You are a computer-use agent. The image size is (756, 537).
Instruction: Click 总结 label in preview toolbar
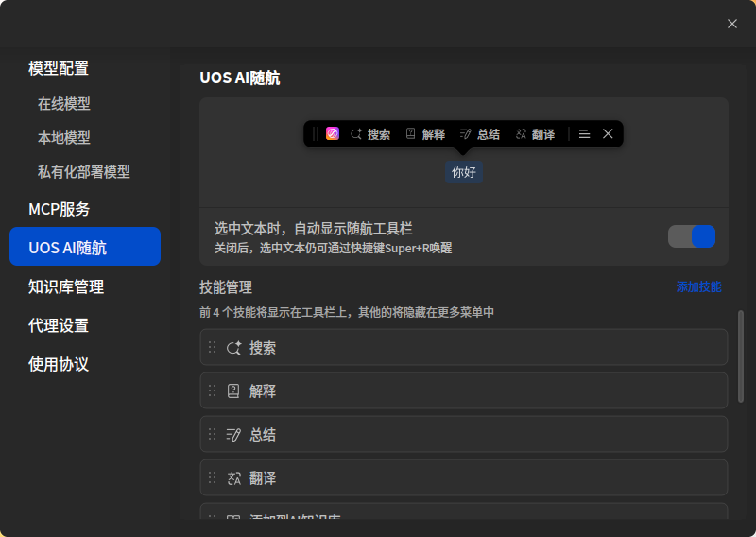(489, 134)
